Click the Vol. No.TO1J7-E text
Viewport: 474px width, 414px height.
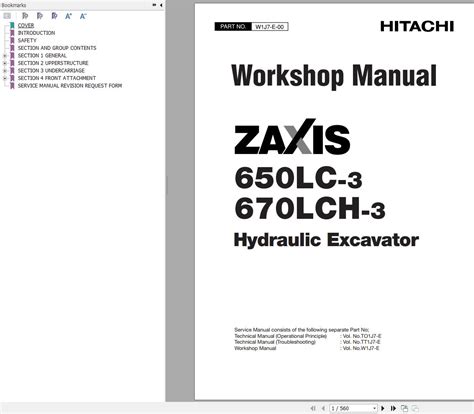pos(362,336)
